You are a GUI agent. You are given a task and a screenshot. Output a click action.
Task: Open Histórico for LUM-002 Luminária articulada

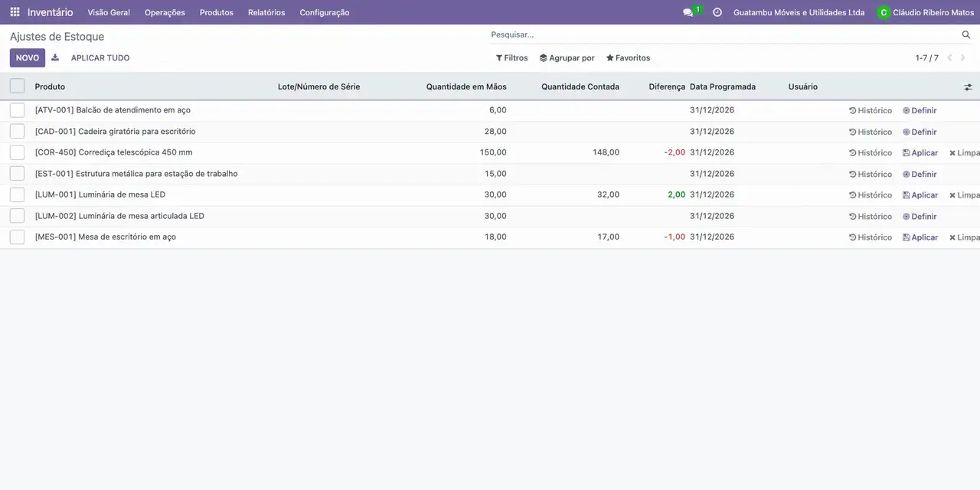coord(871,216)
